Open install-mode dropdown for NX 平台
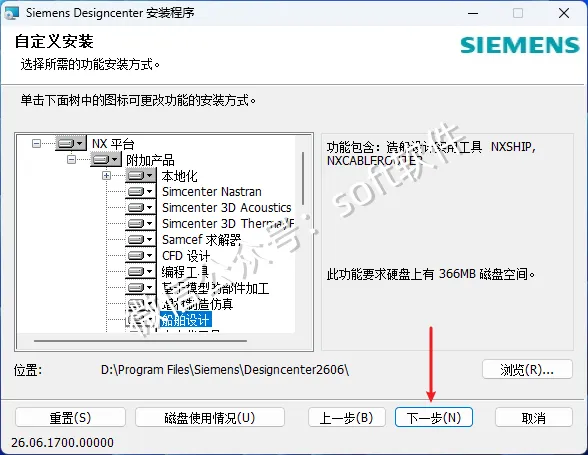588x455 pixels. (x=71, y=143)
